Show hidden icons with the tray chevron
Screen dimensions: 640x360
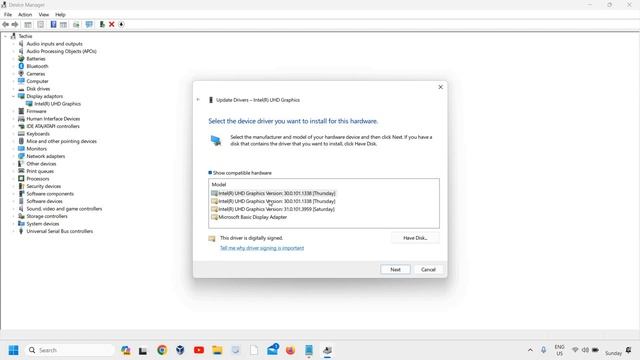point(530,350)
